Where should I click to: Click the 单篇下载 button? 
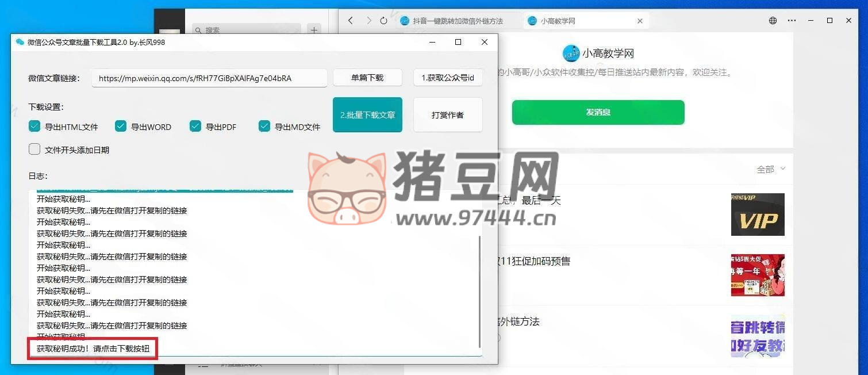[x=367, y=78]
